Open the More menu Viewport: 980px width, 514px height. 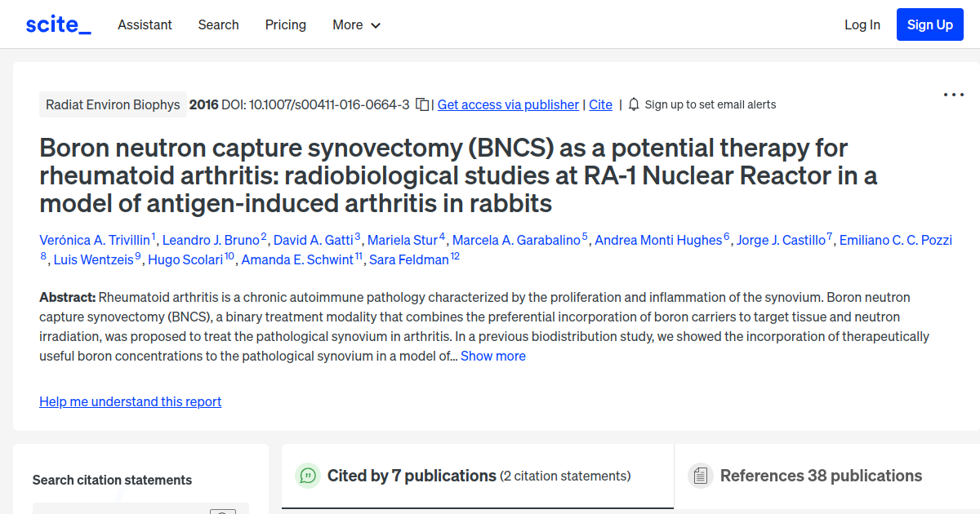[x=346, y=24]
